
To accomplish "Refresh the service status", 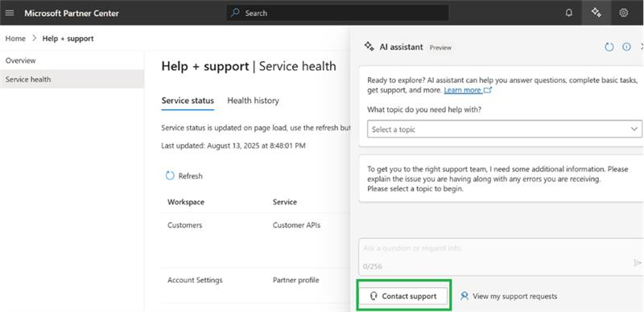I will (184, 176).
